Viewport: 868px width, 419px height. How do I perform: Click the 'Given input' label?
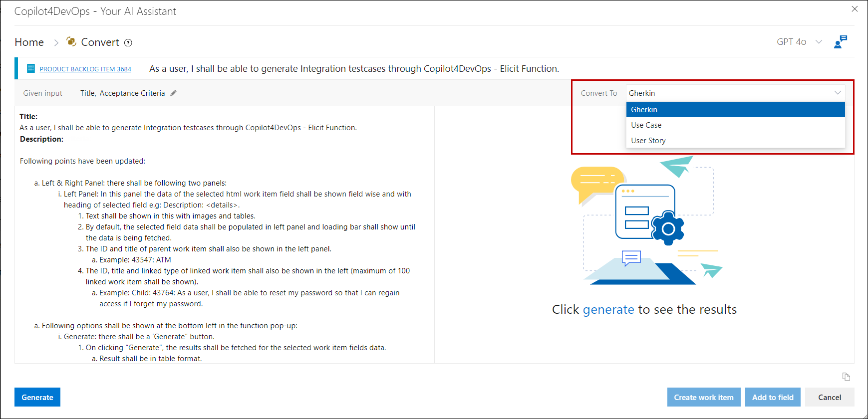coord(43,93)
